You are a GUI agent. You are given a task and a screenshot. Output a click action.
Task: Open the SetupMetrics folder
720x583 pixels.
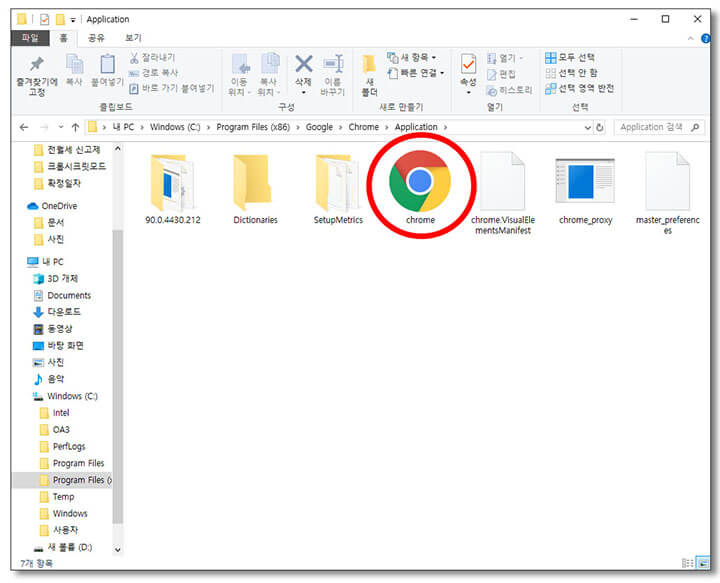click(x=338, y=189)
